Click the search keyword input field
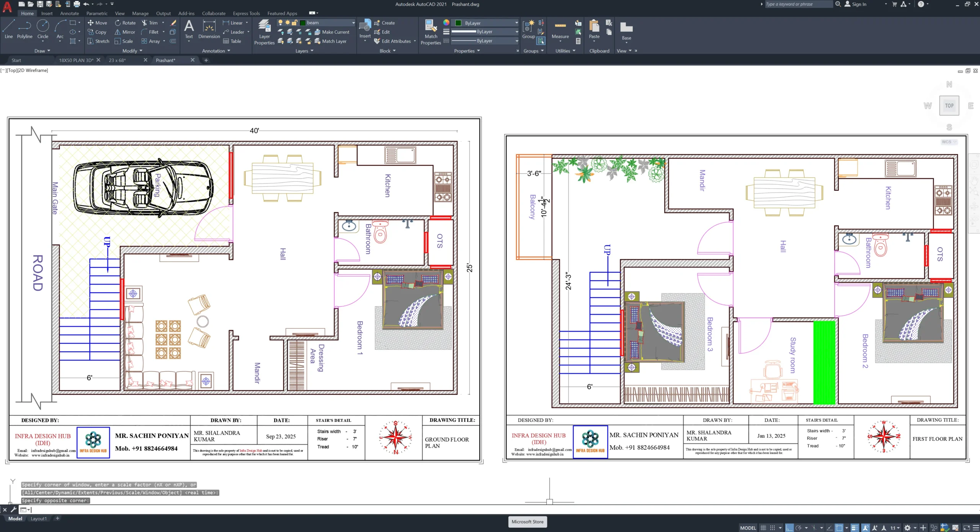Viewport: 980px width, 532px height. [798, 4]
